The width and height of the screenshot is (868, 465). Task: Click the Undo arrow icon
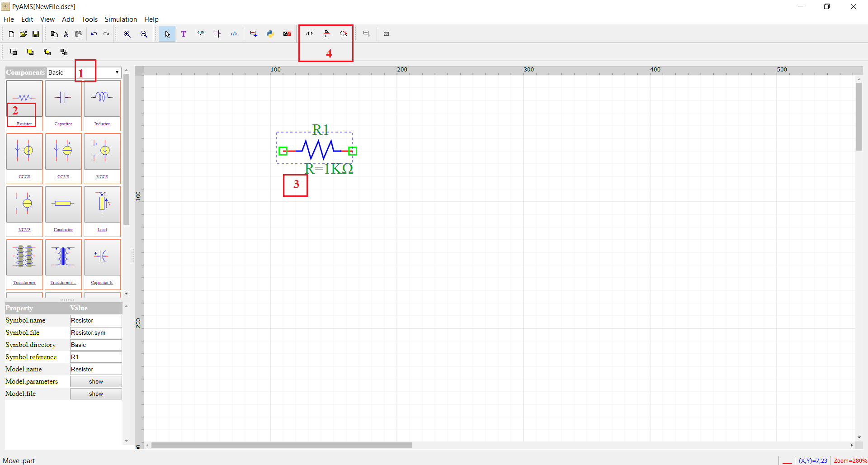pos(94,34)
